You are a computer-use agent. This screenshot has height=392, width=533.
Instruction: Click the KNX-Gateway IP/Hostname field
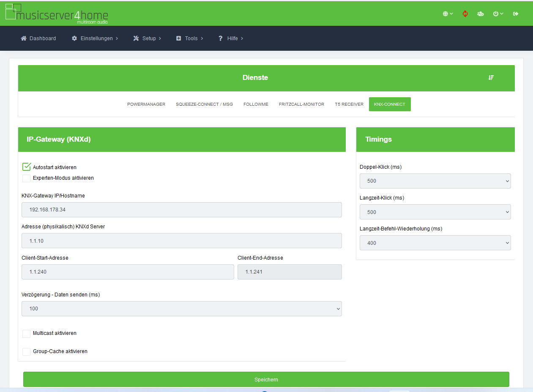coord(182,210)
